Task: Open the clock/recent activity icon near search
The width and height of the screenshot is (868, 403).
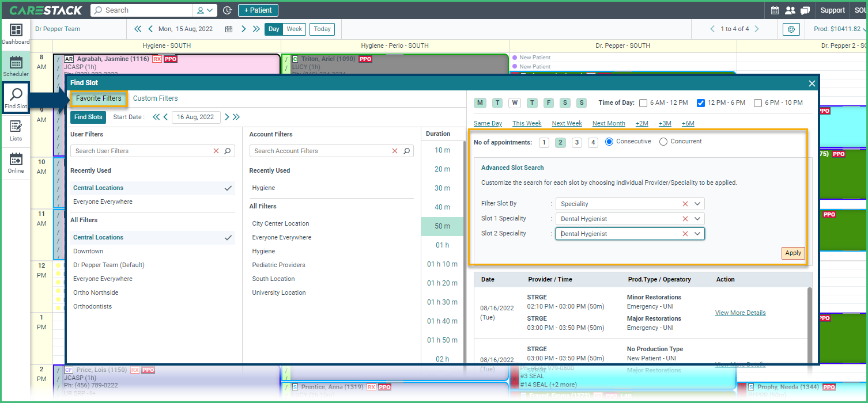Action: click(x=228, y=10)
